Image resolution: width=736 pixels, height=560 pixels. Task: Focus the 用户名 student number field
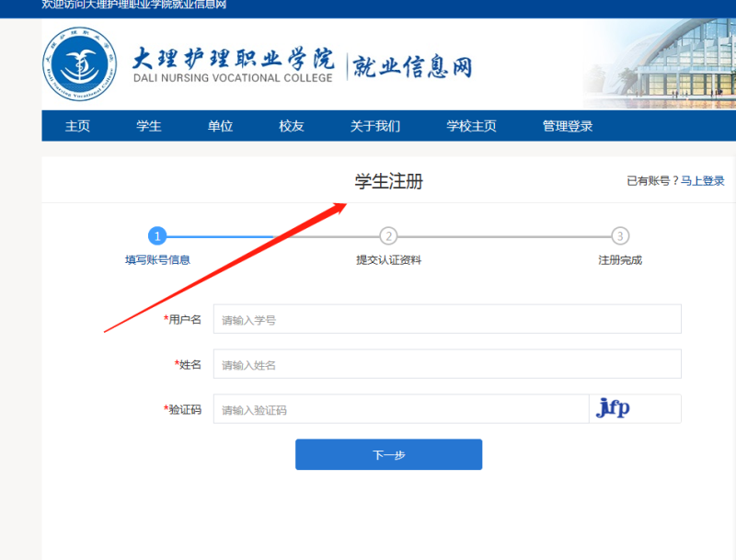[x=447, y=319]
